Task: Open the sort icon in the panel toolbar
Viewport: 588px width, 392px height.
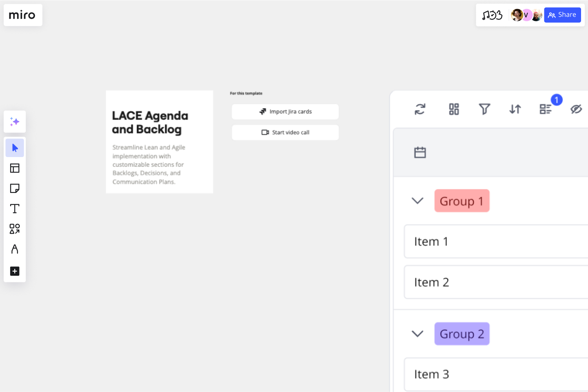Action: pyautogui.click(x=515, y=109)
